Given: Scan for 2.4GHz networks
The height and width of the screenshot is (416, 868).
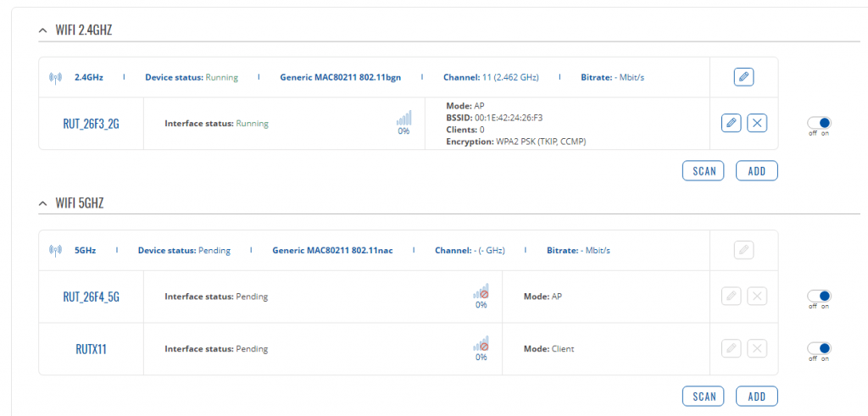Looking at the screenshot, I should point(704,171).
